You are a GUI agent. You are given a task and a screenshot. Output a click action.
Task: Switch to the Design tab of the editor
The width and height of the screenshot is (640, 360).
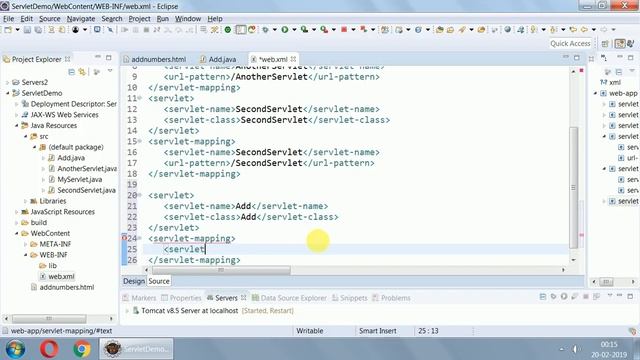click(134, 281)
